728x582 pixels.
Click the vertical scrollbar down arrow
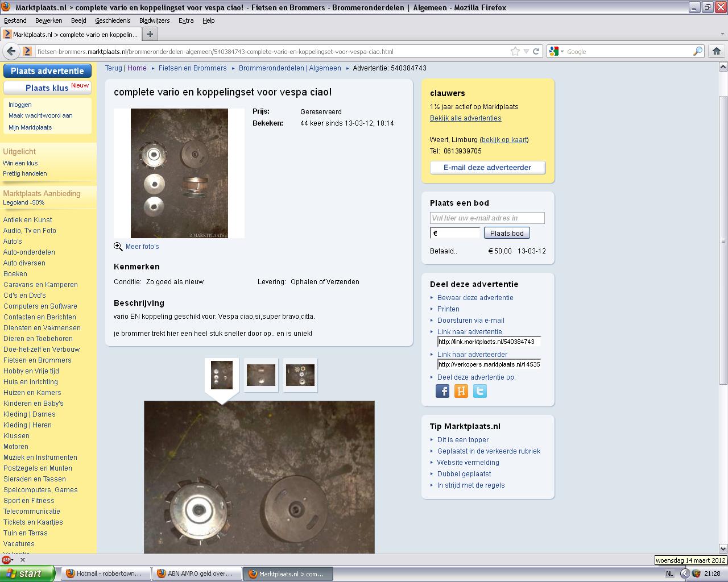point(723,548)
